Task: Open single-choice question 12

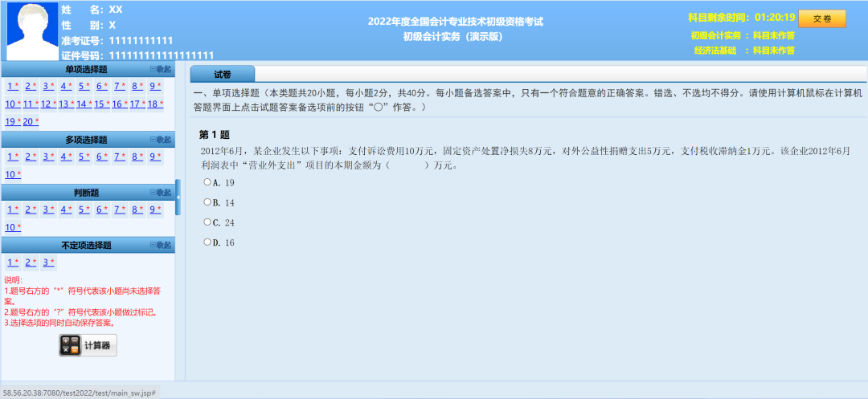Action: coord(49,104)
